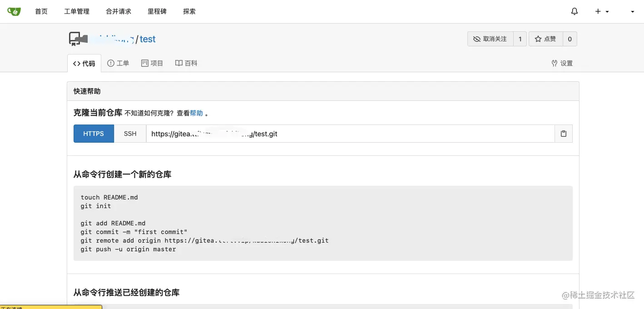644x309 pixels.
Task: Go to 首页 in the navbar
Action: (x=41, y=11)
